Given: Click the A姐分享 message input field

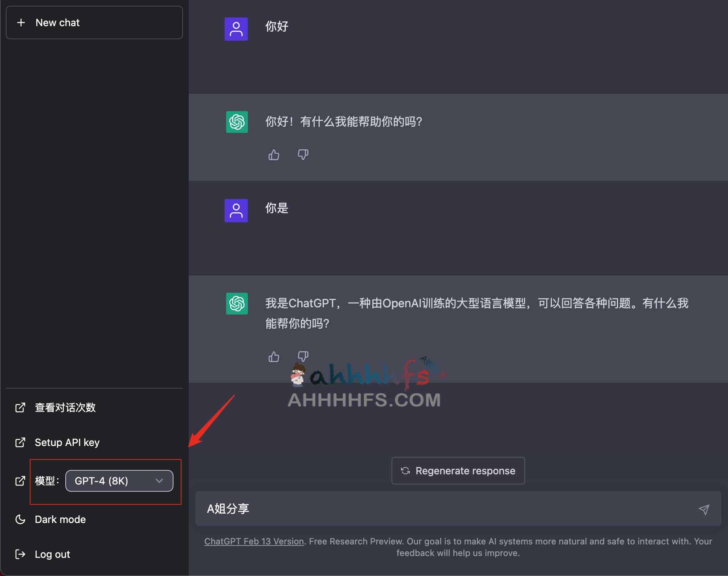Looking at the screenshot, I should (459, 507).
